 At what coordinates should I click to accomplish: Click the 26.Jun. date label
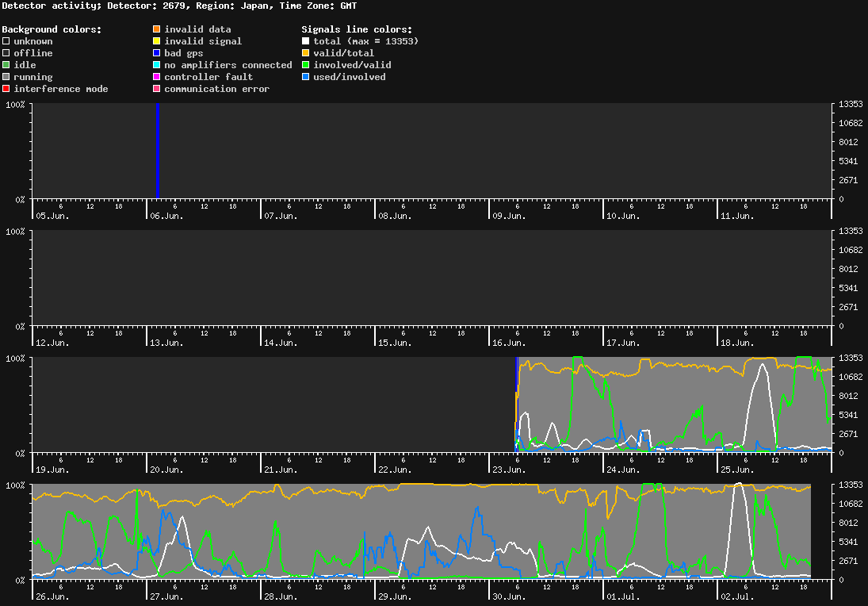[x=52, y=596]
